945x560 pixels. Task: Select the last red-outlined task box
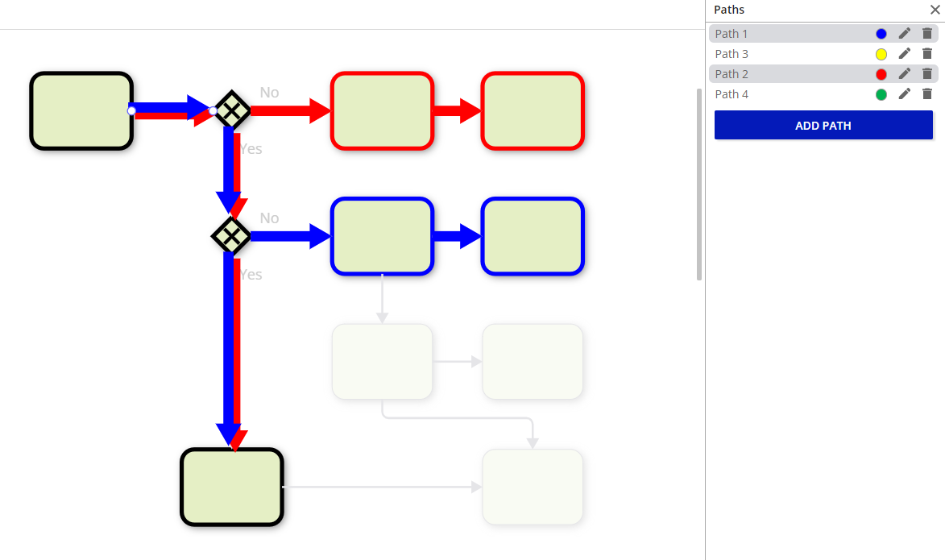tap(533, 110)
